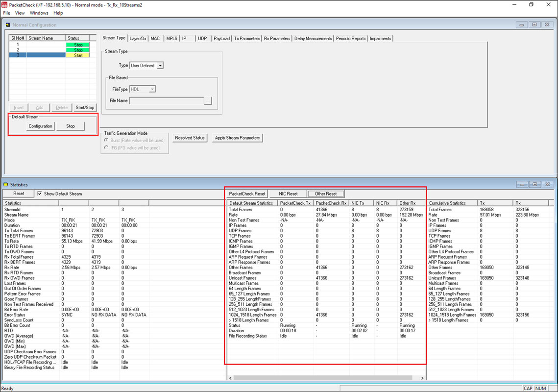Click the Stream Name column header
558x392 pixels.
[x=46, y=38]
